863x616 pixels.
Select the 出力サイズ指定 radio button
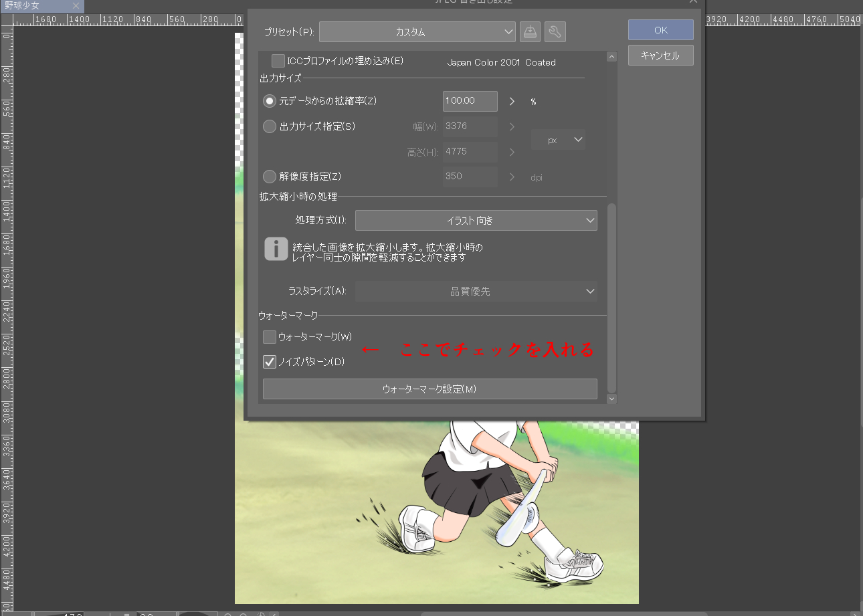(x=269, y=126)
